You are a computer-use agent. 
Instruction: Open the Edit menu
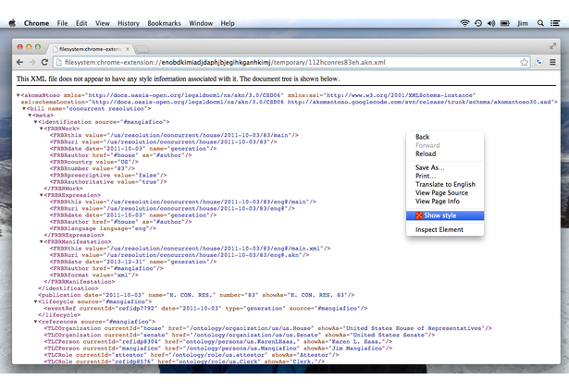[81, 23]
